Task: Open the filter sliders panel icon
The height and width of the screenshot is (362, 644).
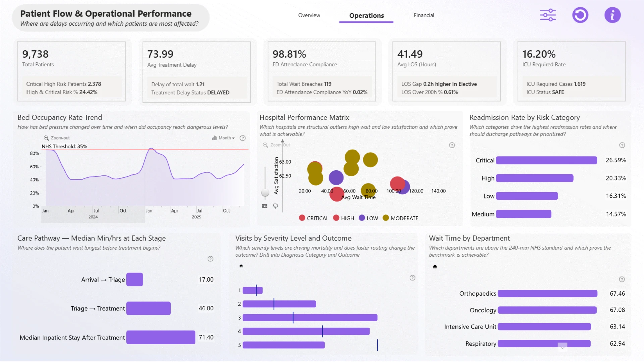Action: click(x=548, y=15)
